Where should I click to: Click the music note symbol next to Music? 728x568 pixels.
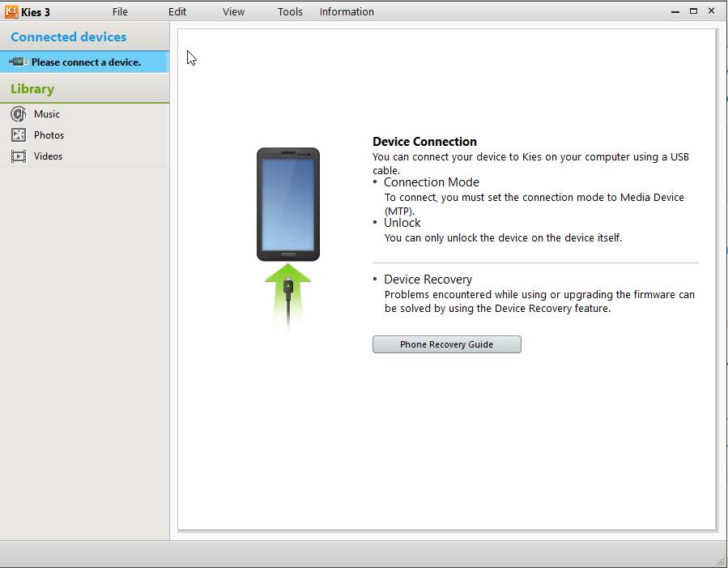coord(18,114)
